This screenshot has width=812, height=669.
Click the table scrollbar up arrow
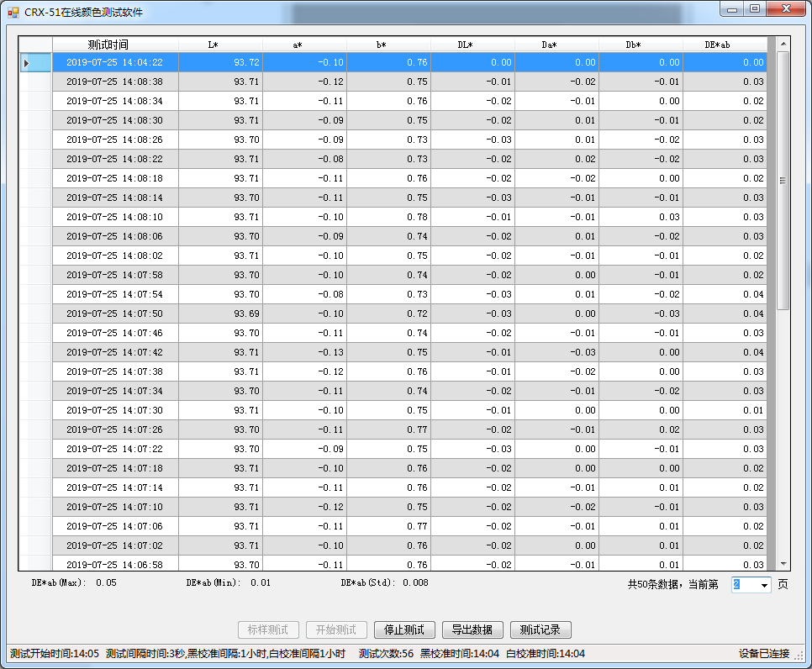(x=783, y=44)
